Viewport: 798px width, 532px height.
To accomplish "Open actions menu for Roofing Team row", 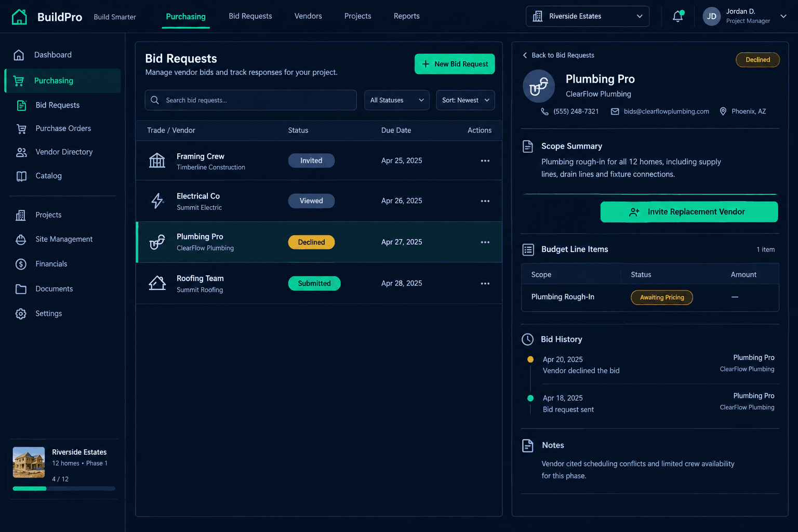I will [485, 284].
